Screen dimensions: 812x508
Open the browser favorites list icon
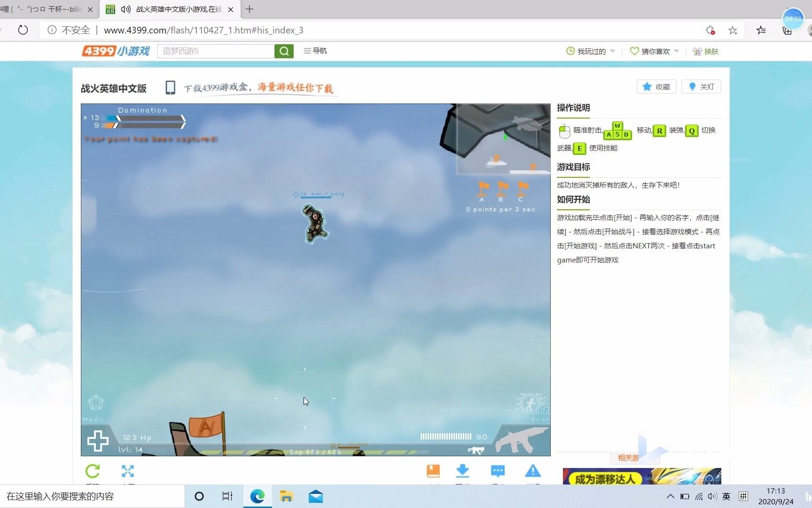click(x=761, y=31)
